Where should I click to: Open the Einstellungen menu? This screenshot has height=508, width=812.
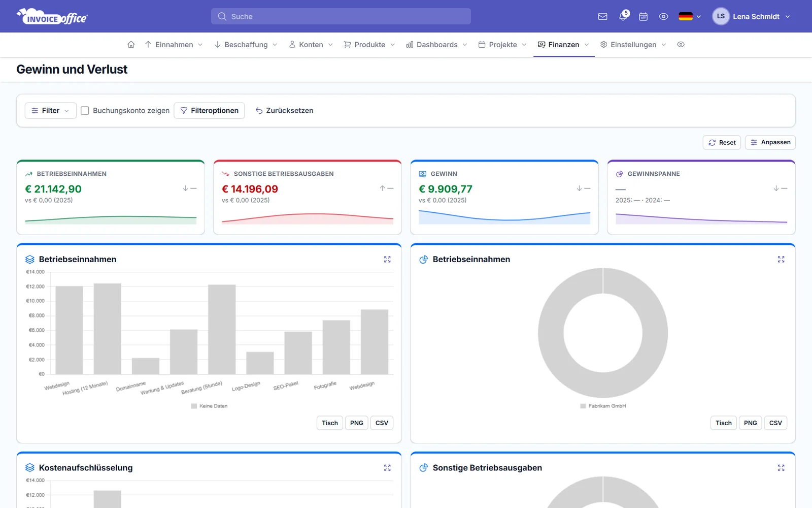tap(633, 45)
